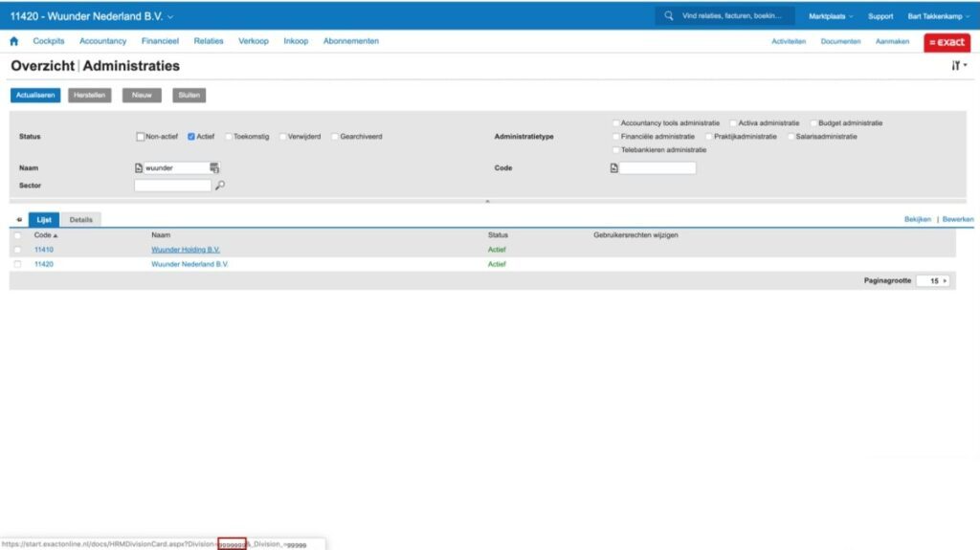
Task: Open the Financieel menu
Action: pyautogui.click(x=160, y=41)
